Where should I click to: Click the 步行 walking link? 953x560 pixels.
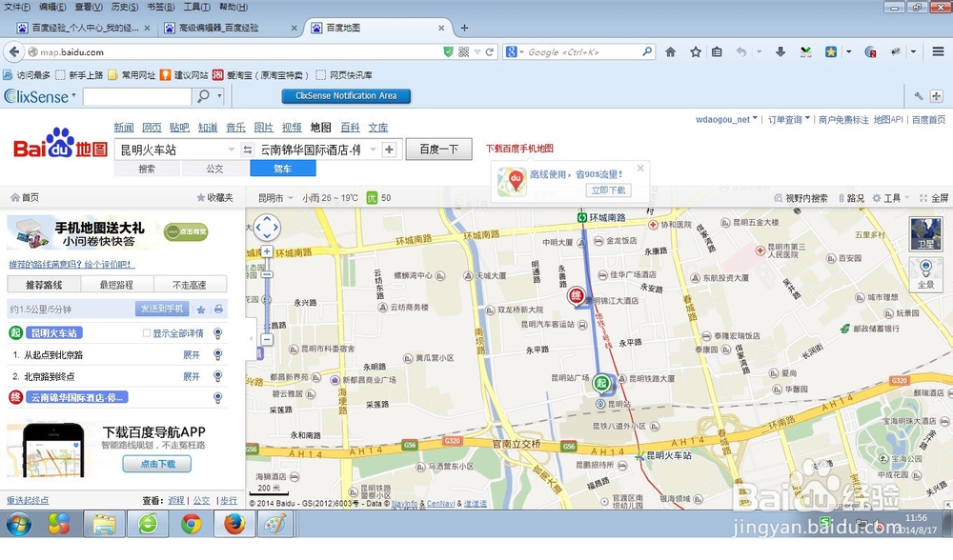[x=229, y=501]
